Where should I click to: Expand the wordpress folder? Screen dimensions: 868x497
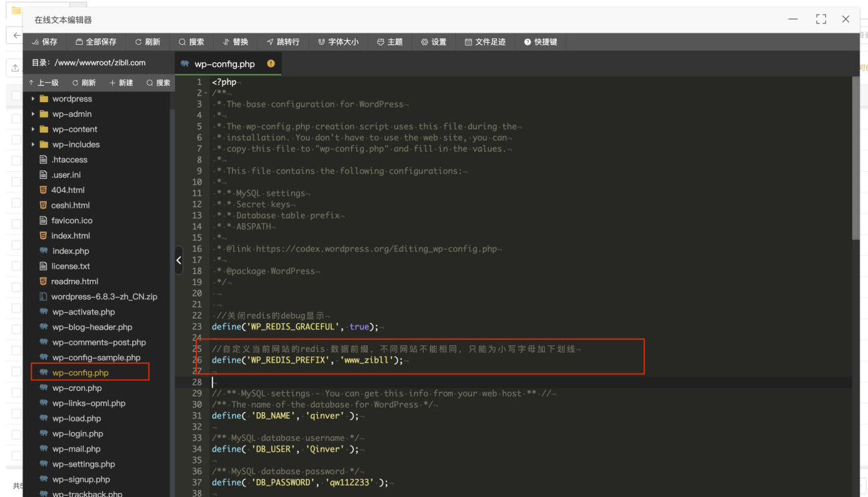pyautogui.click(x=32, y=98)
